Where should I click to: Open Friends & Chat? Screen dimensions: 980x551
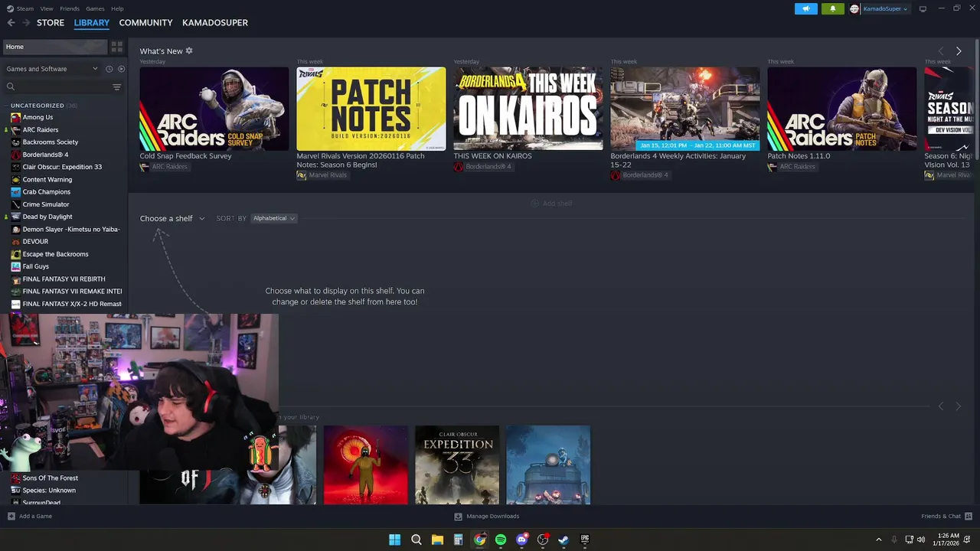point(946,517)
